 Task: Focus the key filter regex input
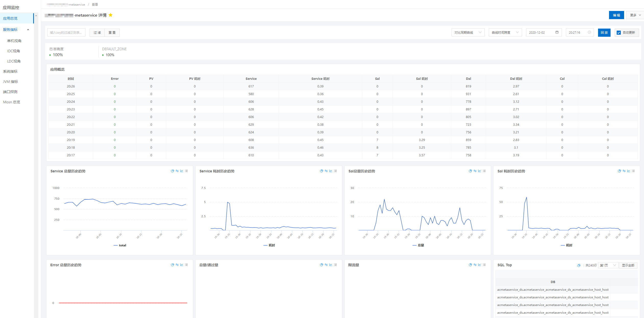click(66, 32)
